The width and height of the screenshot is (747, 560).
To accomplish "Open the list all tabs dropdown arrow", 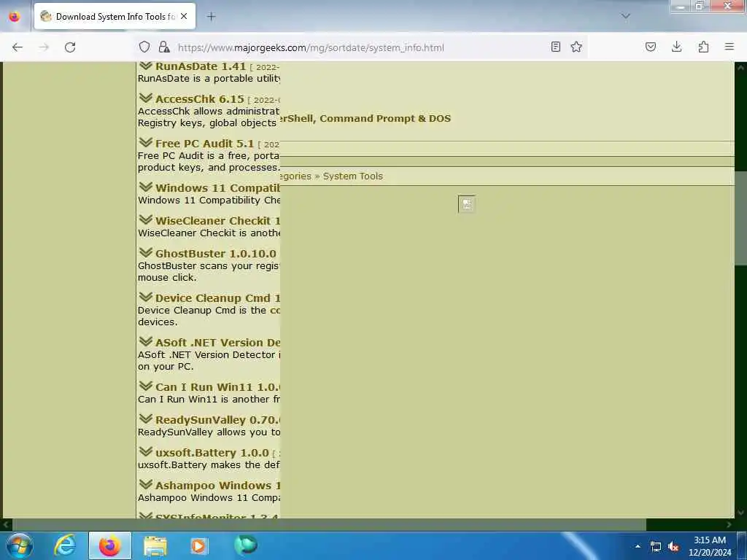I will tap(625, 16).
